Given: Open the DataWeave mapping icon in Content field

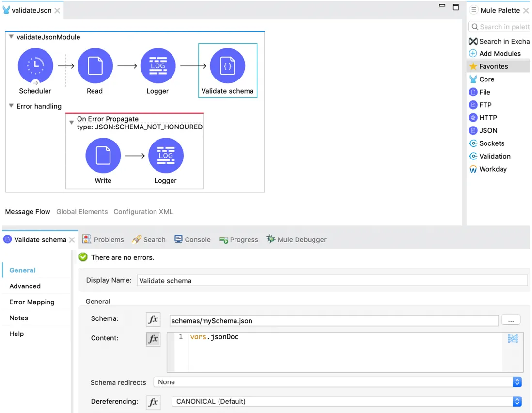Looking at the screenshot, I should pyautogui.click(x=513, y=338).
